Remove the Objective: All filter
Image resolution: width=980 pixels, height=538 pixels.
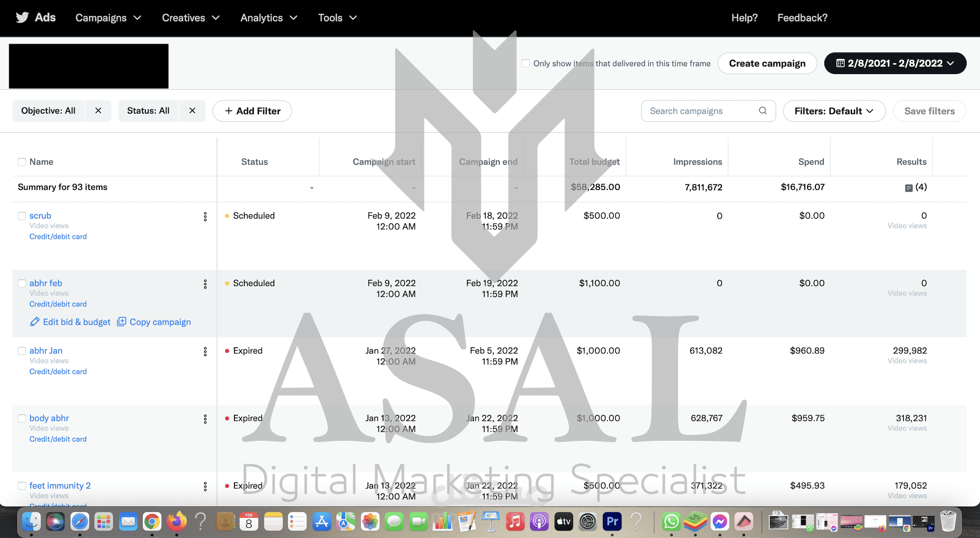coord(98,111)
